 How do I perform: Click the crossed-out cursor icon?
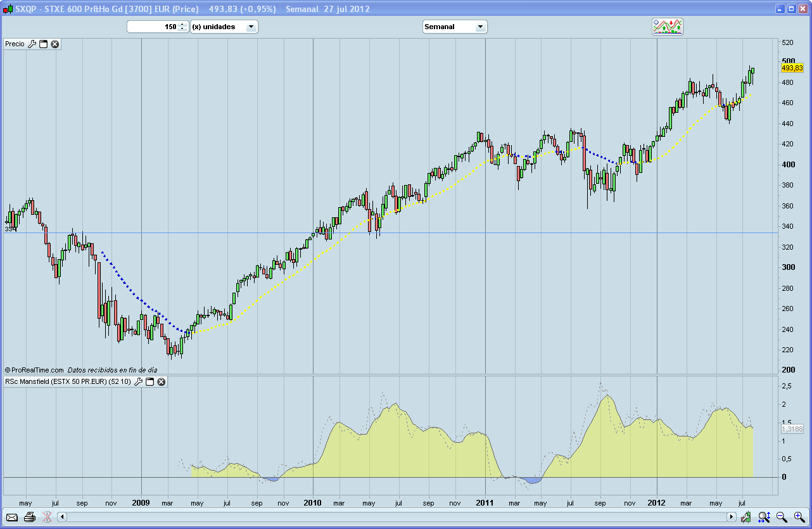click(x=47, y=517)
